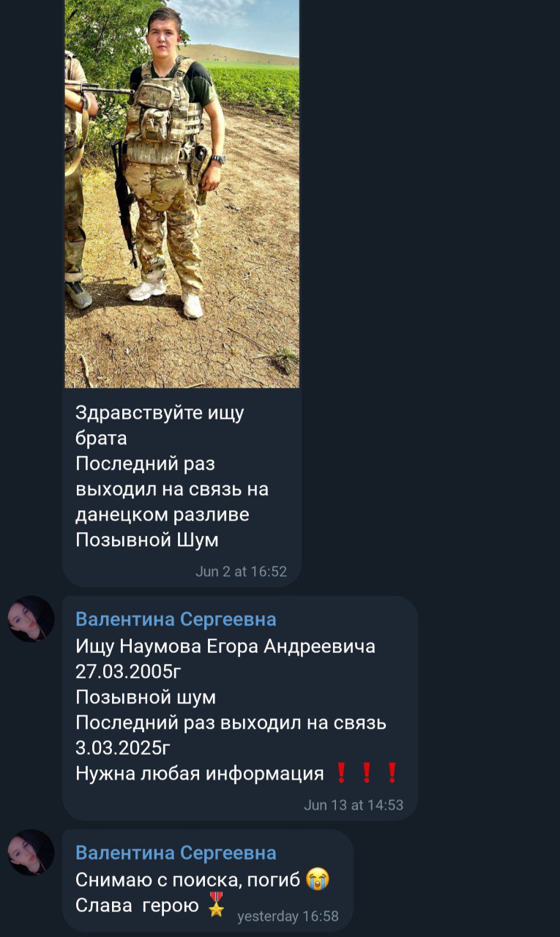Click the last red exclamation mark emoji

click(x=392, y=773)
